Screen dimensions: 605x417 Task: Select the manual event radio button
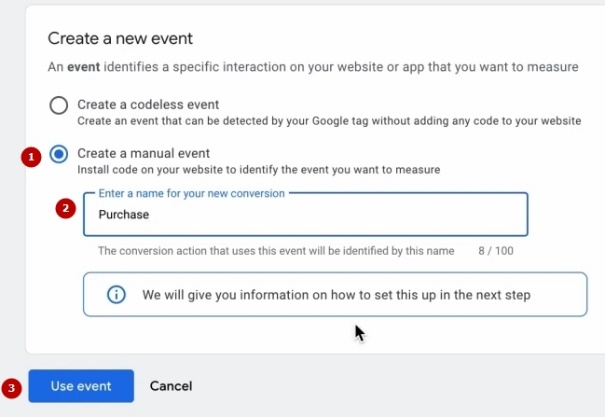point(59,154)
